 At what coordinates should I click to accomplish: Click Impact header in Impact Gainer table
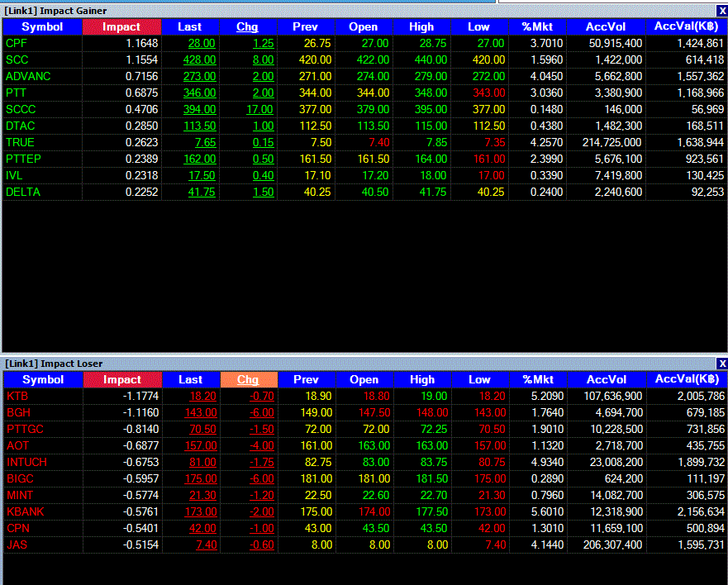pyautogui.click(x=121, y=27)
